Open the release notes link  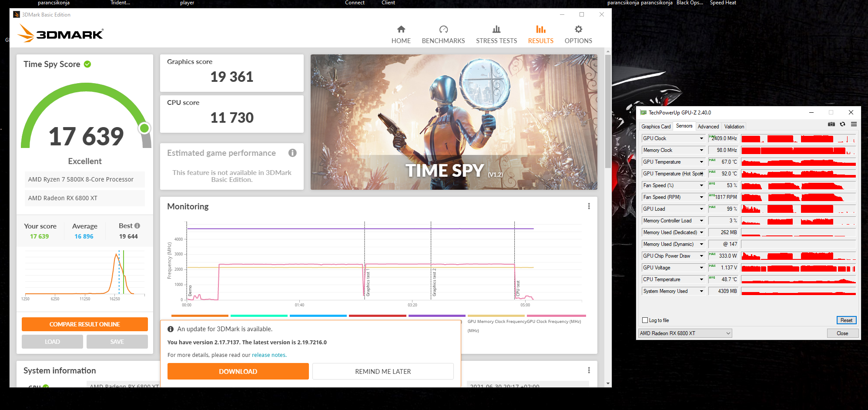[268, 355]
